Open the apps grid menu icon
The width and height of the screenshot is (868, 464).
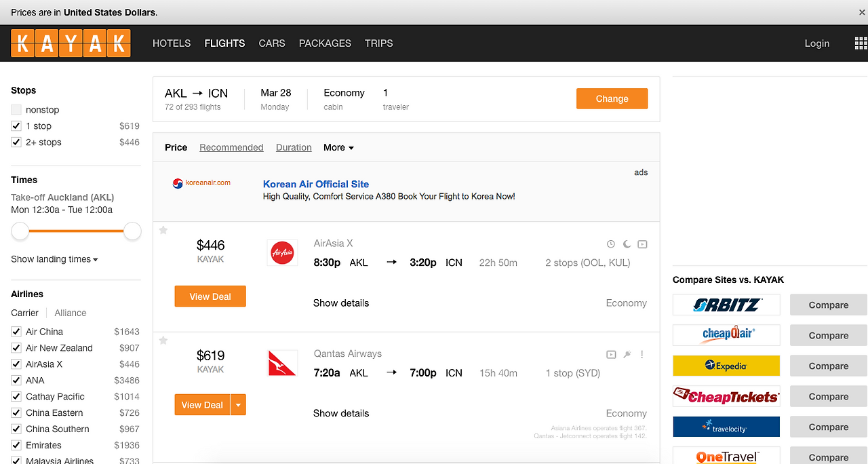click(x=861, y=43)
